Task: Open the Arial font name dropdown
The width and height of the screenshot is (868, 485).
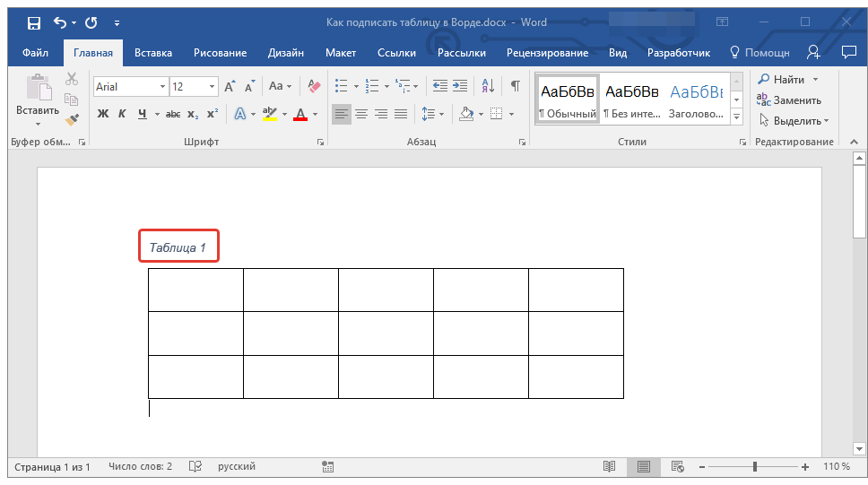Action: (162, 87)
